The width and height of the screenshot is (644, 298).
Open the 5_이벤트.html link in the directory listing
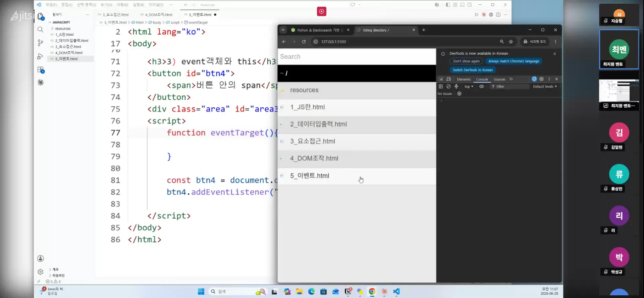(310, 176)
